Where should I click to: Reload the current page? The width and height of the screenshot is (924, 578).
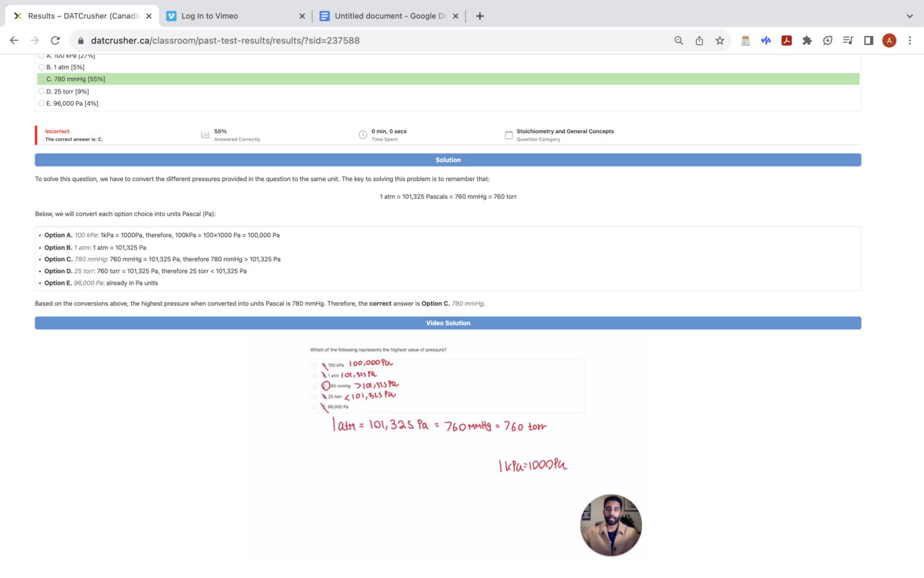[x=55, y=40]
